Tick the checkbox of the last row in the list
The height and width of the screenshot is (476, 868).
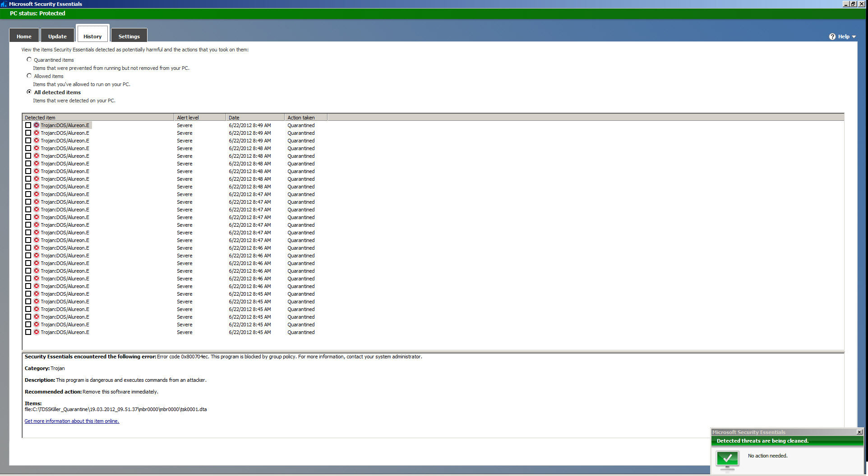point(28,332)
